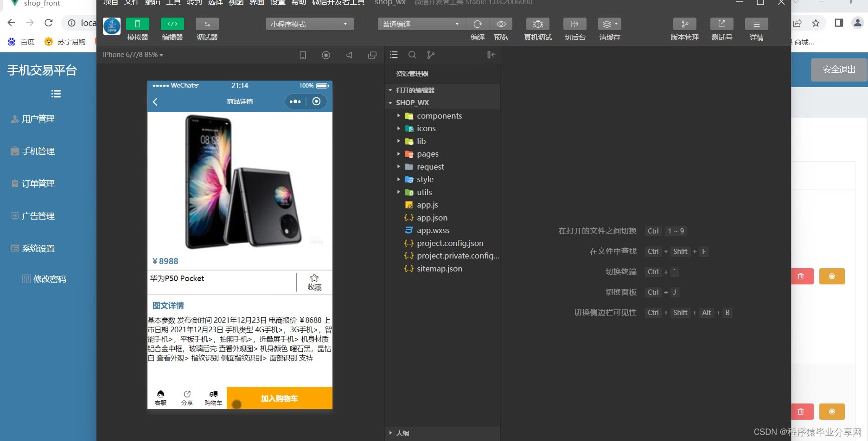Viewport: 868px width, 441px height.
Task: Open the 普通编译 compile mode dropdown
Action: (421, 24)
